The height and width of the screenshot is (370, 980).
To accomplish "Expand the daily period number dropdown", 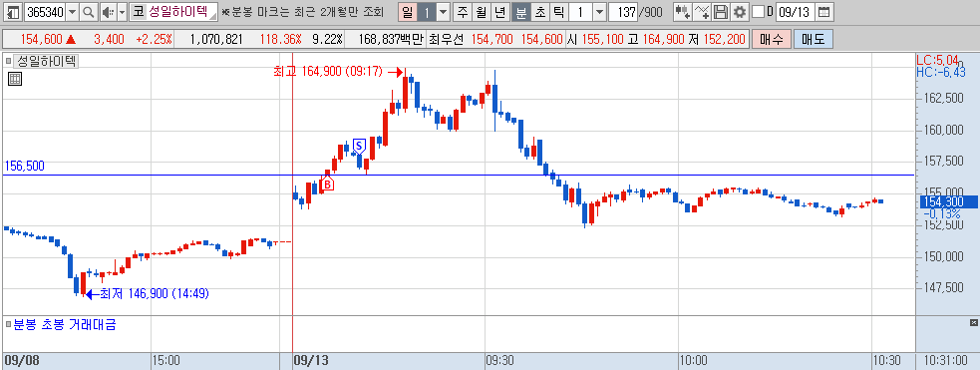I will pyautogui.click(x=443, y=11).
